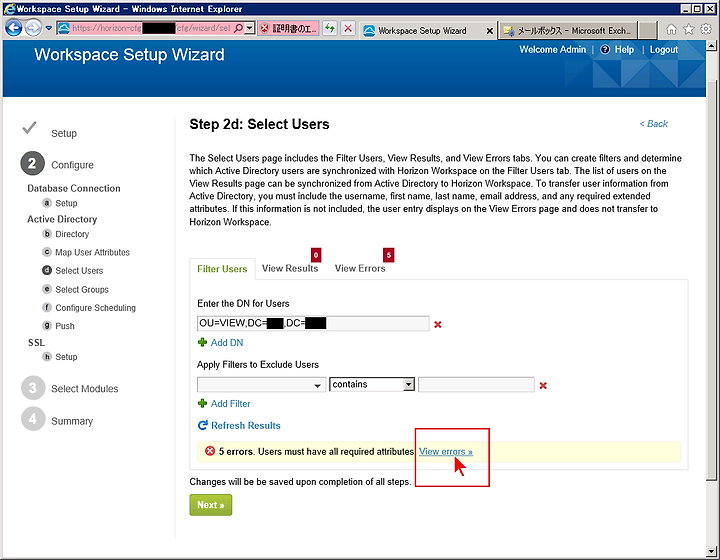Select Configure step 2 in sidebar
This screenshot has height=560, width=720.
[x=57, y=164]
